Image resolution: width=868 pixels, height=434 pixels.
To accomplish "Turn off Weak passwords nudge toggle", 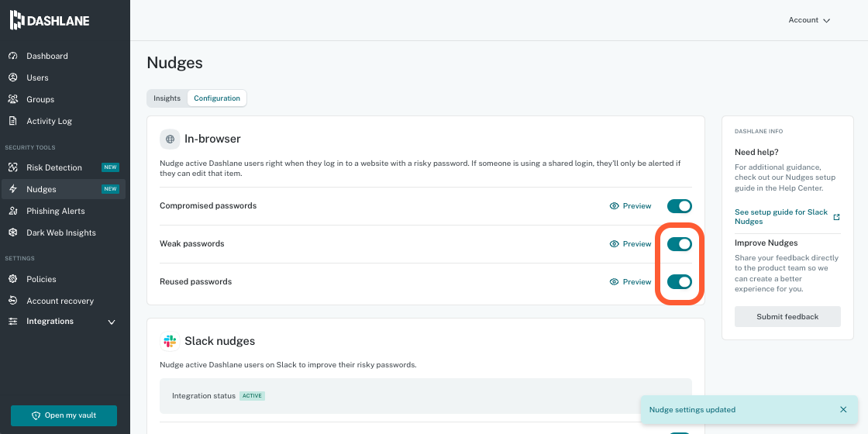I will click(679, 244).
